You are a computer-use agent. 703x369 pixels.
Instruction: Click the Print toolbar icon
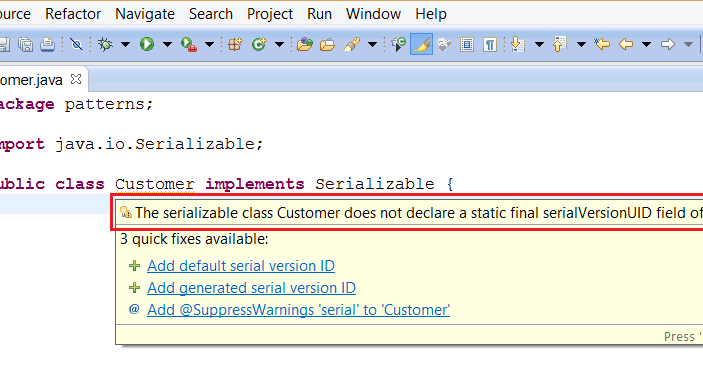click(47, 44)
